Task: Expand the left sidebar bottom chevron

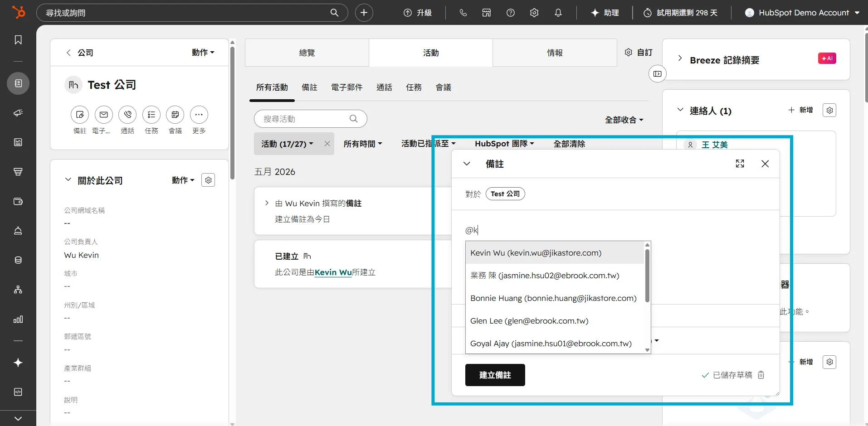Action: click(18, 418)
